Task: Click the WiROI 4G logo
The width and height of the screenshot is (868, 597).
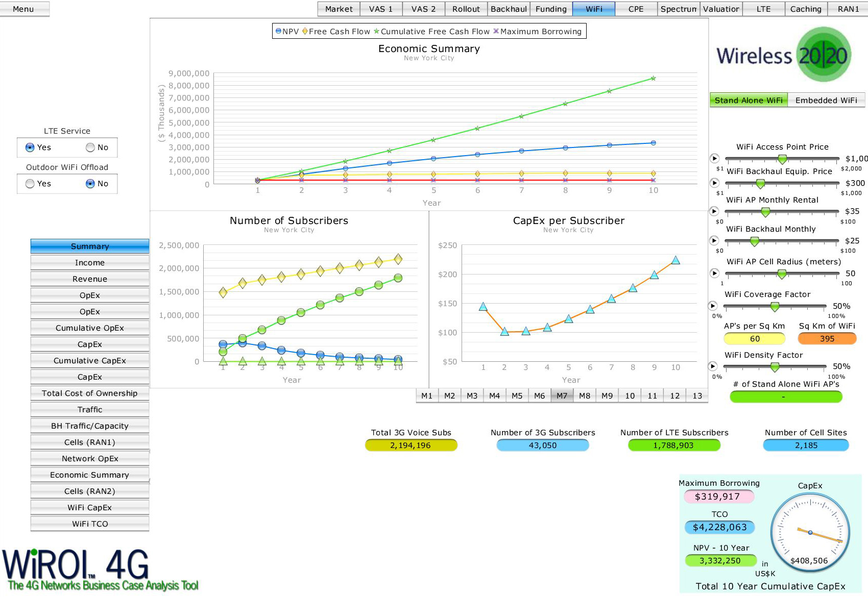Action: pyautogui.click(x=100, y=570)
